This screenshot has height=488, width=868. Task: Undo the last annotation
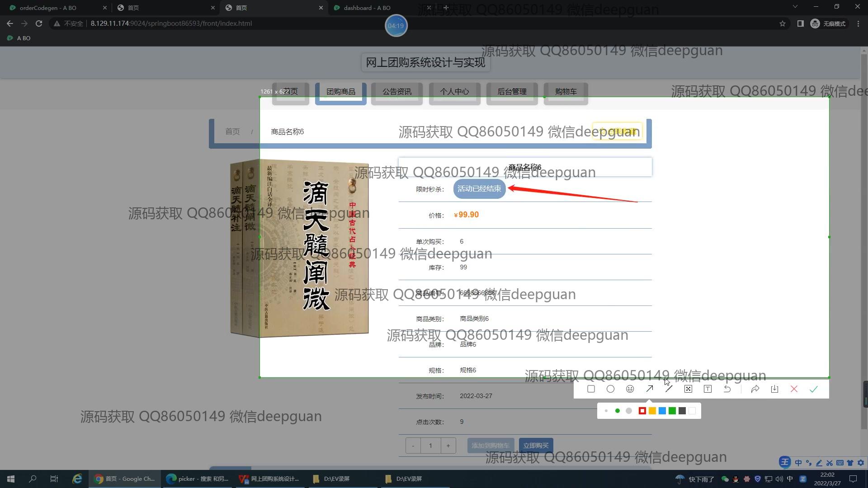(727, 389)
